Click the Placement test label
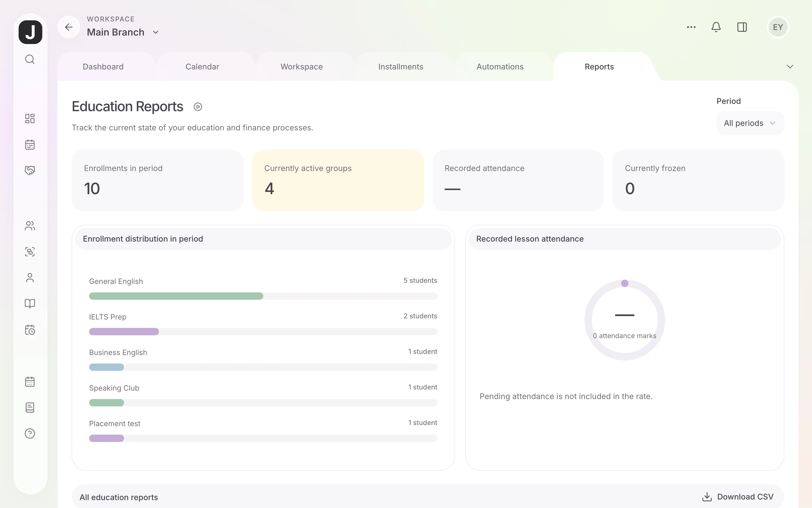Image resolution: width=812 pixels, height=508 pixels. pyautogui.click(x=115, y=424)
